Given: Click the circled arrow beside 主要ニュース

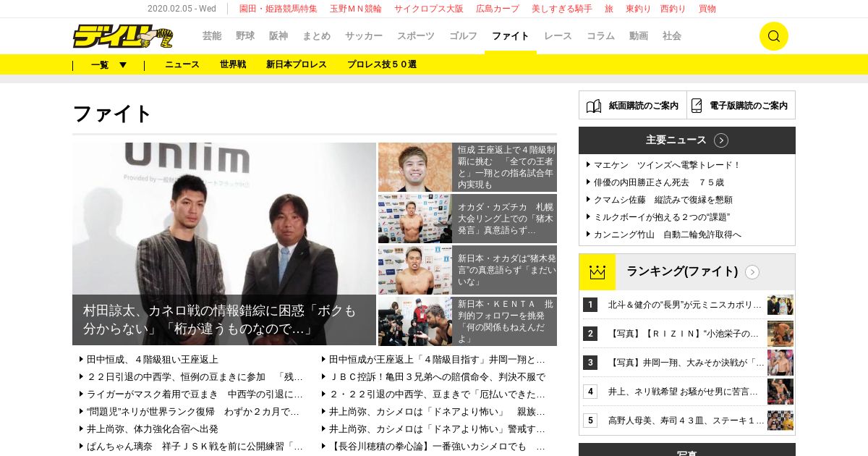Looking at the screenshot, I should 721,140.
